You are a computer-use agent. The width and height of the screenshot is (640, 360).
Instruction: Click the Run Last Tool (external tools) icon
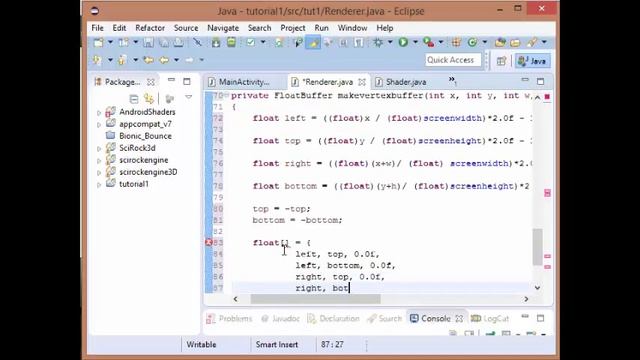(428, 42)
